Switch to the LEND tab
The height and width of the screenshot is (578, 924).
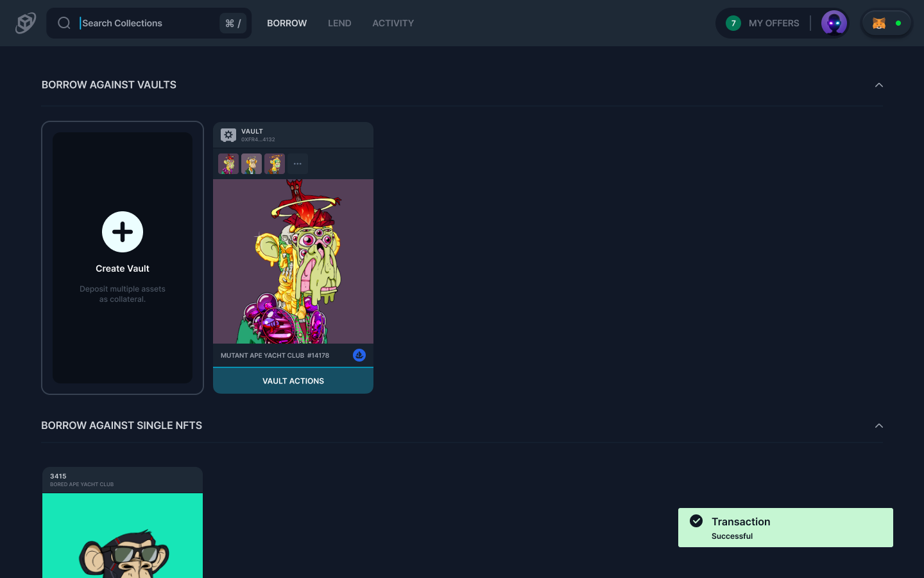coord(339,23)
